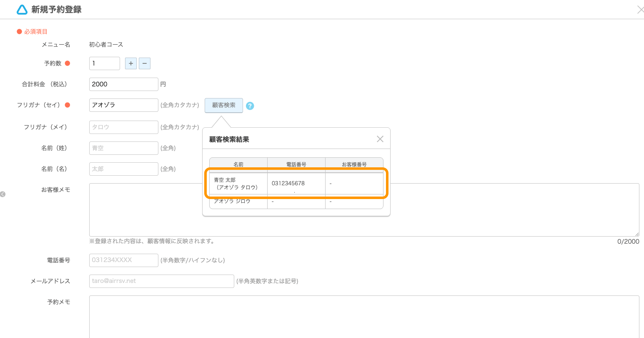Screen dimensions: 644x338
Task: Focus the メールアドレス input field
Action: pyautogui.click(x=161, y=281)
